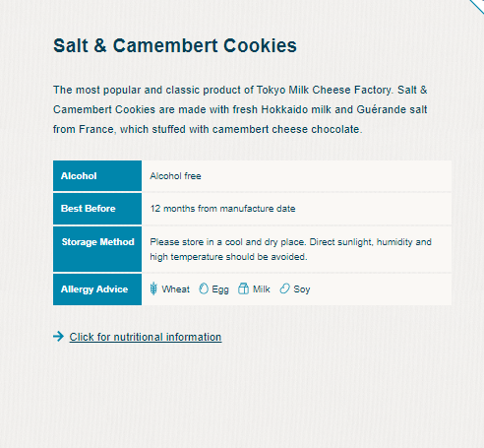Click the Soy allergen label
The height and width of the screenshot is (448, 484).
coord(302,289)
